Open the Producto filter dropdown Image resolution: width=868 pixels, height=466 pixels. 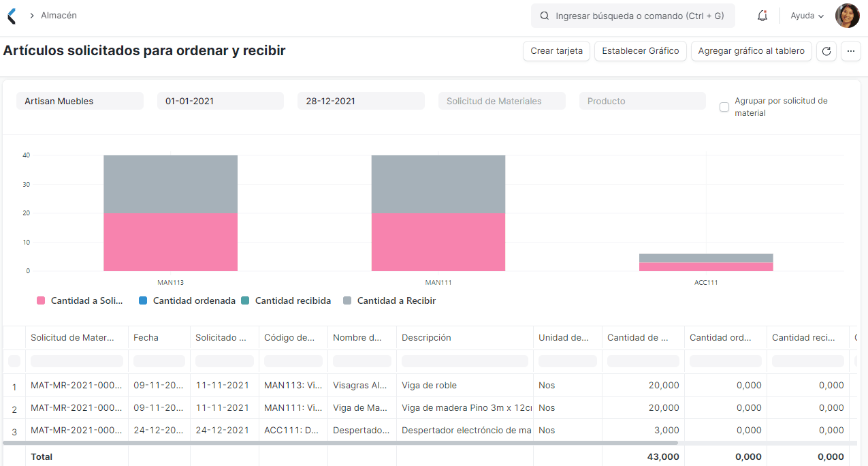tap(642, 100)
